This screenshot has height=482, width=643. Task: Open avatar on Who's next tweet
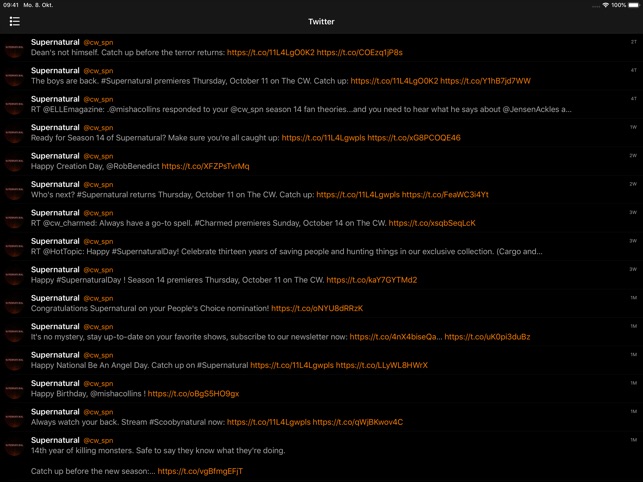[14, 190]
